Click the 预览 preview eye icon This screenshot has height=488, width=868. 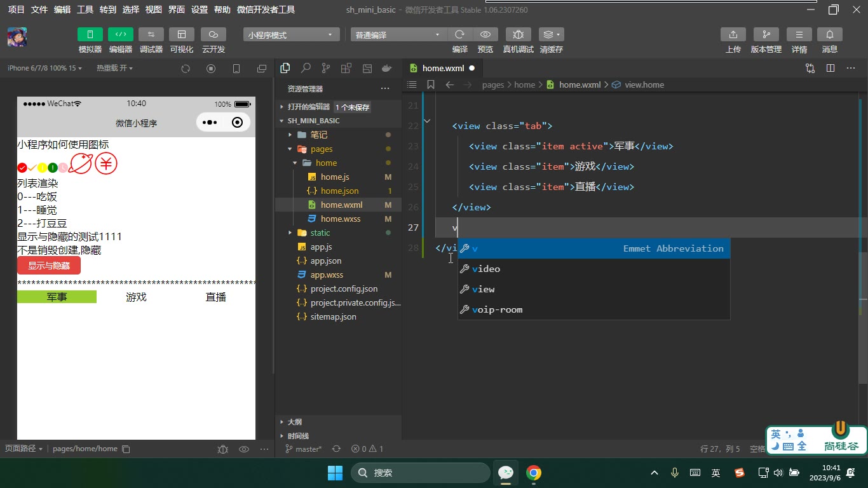(x=485, y=34)
